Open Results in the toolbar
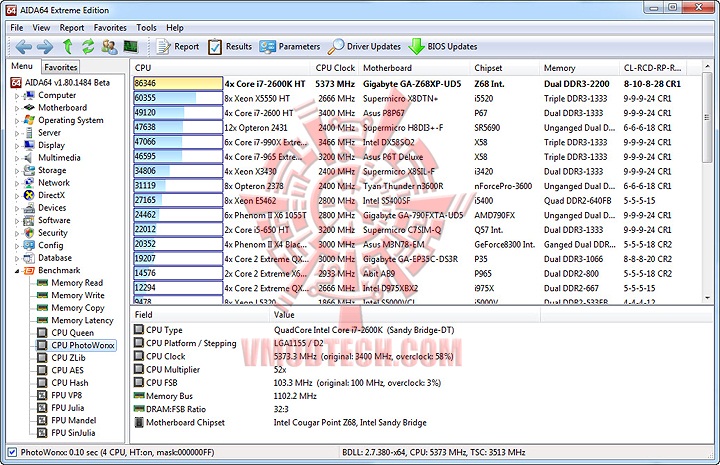Viewport: 720px width, 465px height. click(230, 46)
